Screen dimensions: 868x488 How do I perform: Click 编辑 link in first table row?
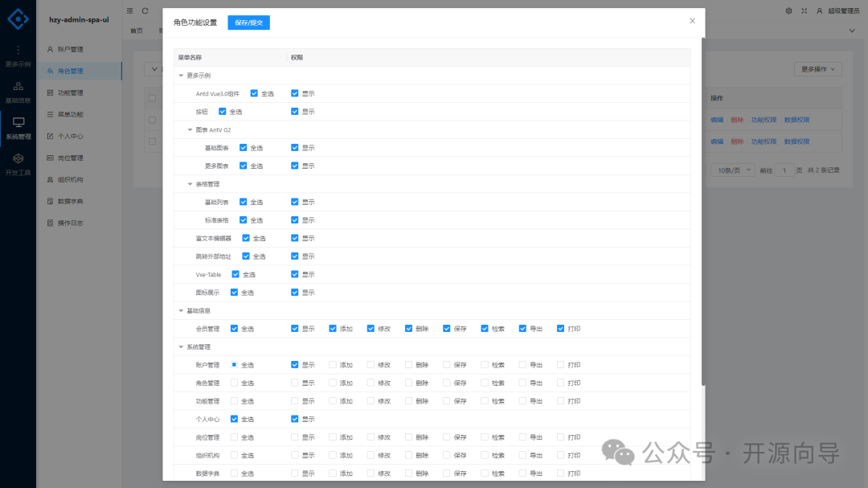click(717, 120)
